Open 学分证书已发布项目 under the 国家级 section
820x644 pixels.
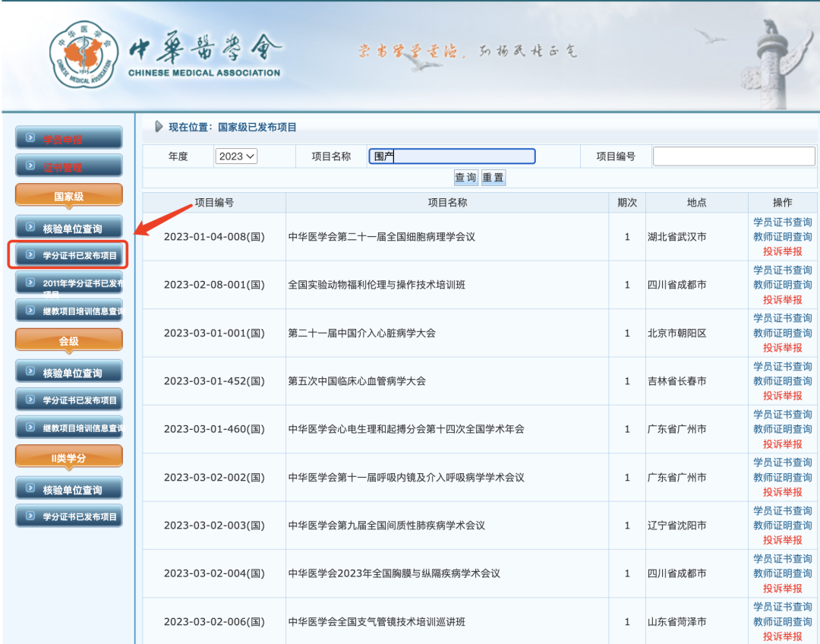69,255
